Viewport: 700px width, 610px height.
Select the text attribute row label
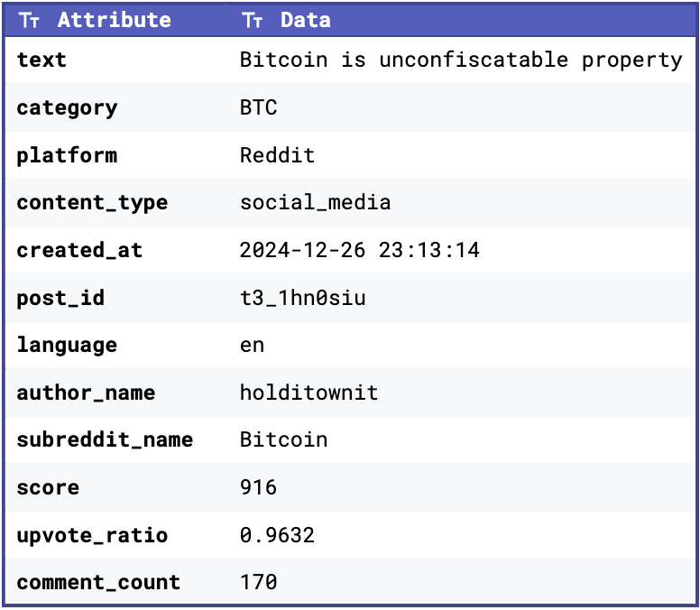(x=41, y=60)
